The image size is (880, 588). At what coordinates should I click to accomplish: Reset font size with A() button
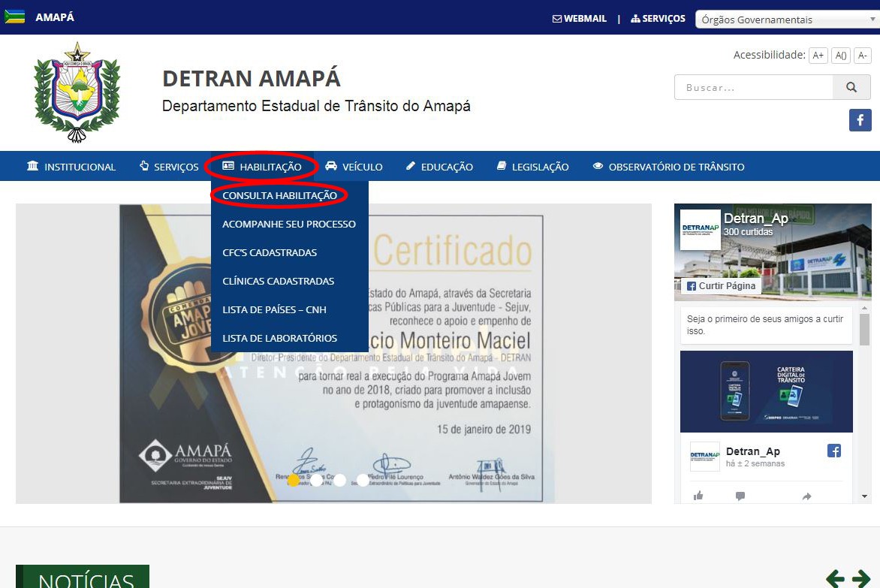click(841, 55)
